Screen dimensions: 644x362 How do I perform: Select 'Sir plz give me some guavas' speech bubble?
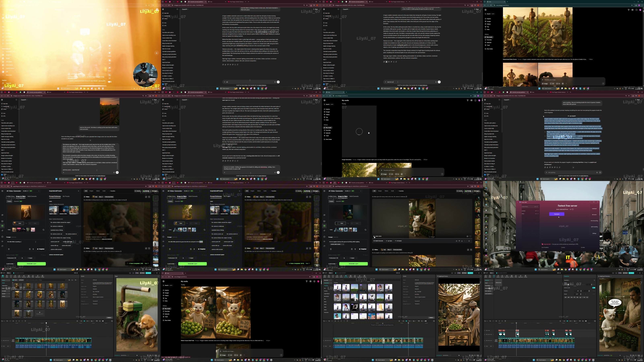click(x=615, y=303)
